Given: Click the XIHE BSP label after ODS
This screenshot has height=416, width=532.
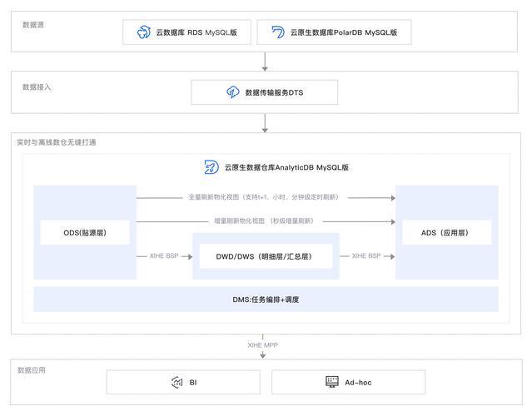Looking at the screenshot, I should pos(164,256).
